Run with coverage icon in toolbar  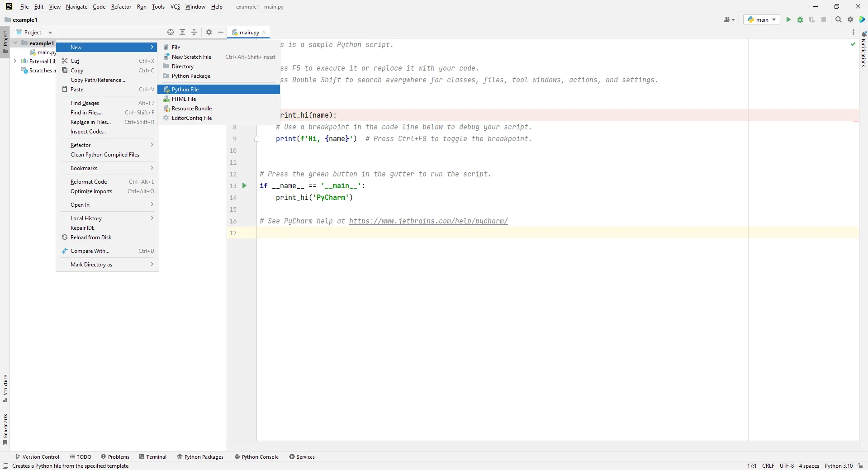[x=812, y=19]
